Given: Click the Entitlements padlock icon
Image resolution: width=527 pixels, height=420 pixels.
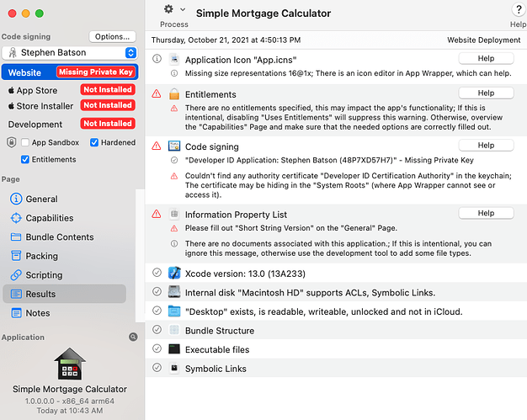Looking at the screenshot, I should 174,94.
